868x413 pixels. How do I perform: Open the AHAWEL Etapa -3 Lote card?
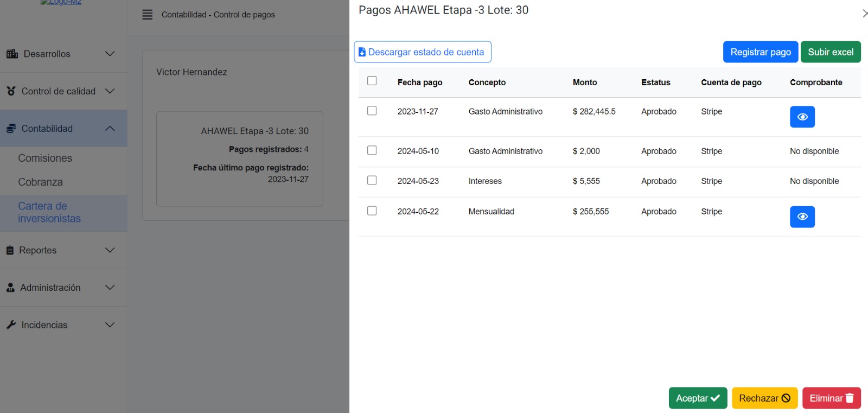[239, 158]
